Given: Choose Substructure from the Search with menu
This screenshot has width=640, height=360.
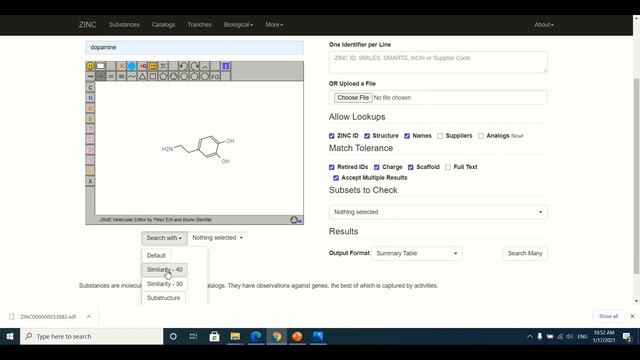Looking at the screenshot, I should (x=163, y=298).
